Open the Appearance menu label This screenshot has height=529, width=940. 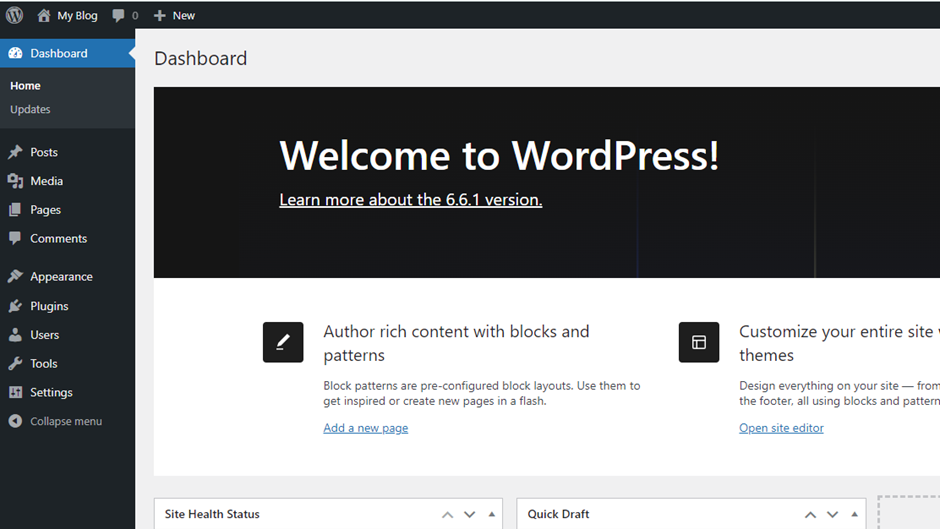[62, 277]
